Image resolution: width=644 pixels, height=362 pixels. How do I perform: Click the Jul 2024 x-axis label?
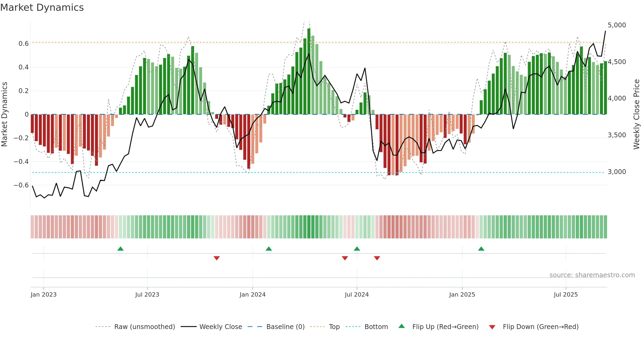click(x=357, y=294)
